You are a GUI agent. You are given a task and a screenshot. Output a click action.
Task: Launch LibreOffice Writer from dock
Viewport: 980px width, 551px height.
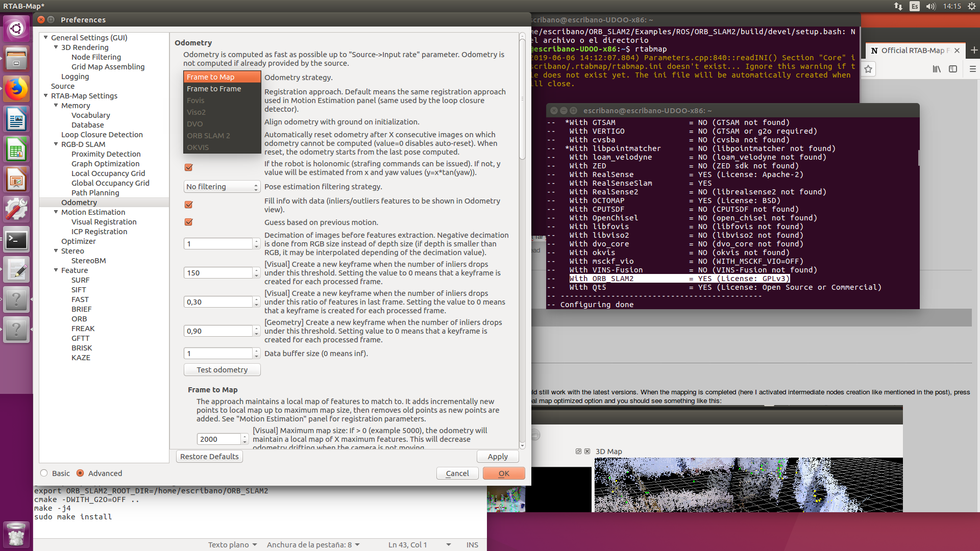pos(16,120)
